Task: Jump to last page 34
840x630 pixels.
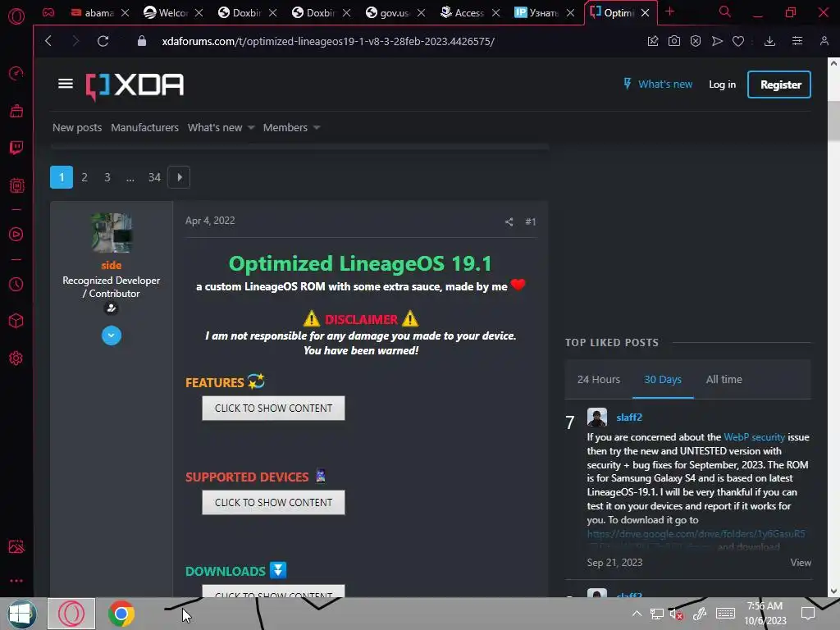Action: click(154, 177)
